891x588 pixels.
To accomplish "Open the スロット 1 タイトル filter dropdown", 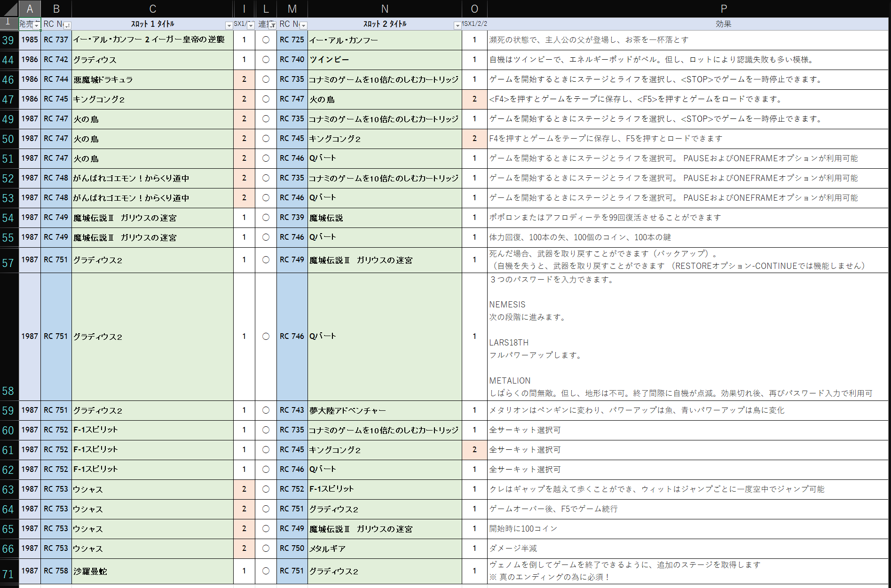I will click(x=229, y=25).
